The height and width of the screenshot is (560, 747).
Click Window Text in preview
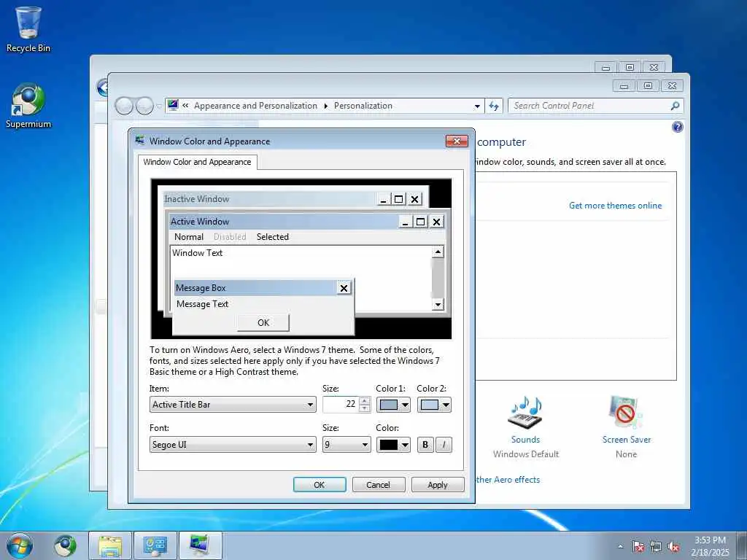[x=197, y=253]
